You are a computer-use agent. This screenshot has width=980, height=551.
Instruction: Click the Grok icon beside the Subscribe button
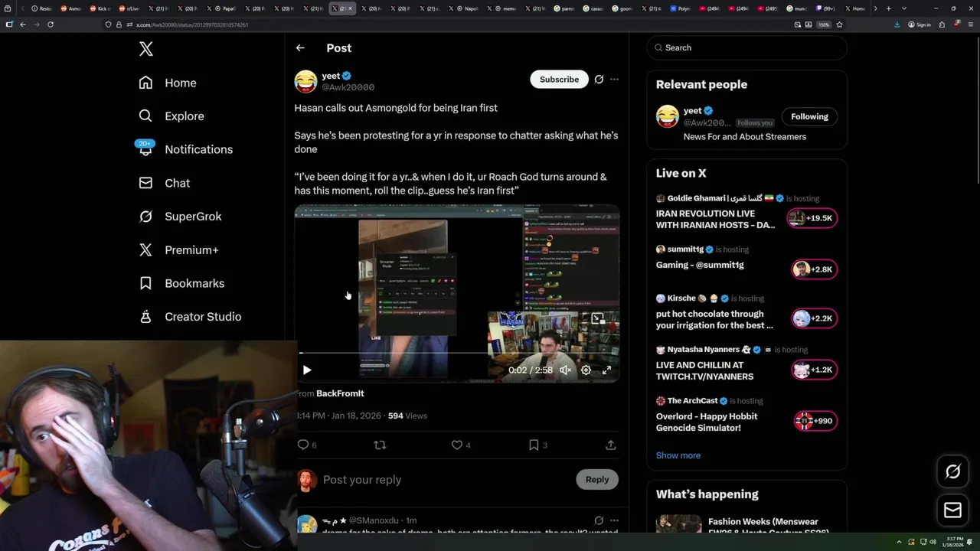[x=599, y=80]
